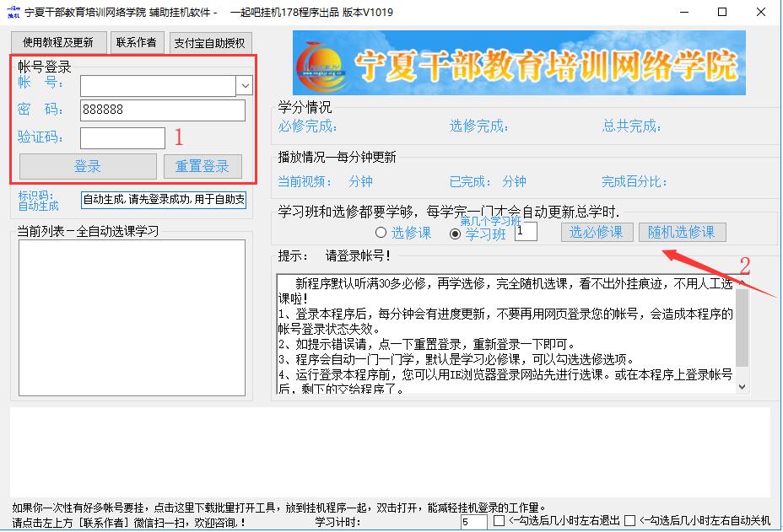Screen dimensions: 783x532
Task: Open 支付宝自助授权 authorization
Action: (x=210, y=43)
